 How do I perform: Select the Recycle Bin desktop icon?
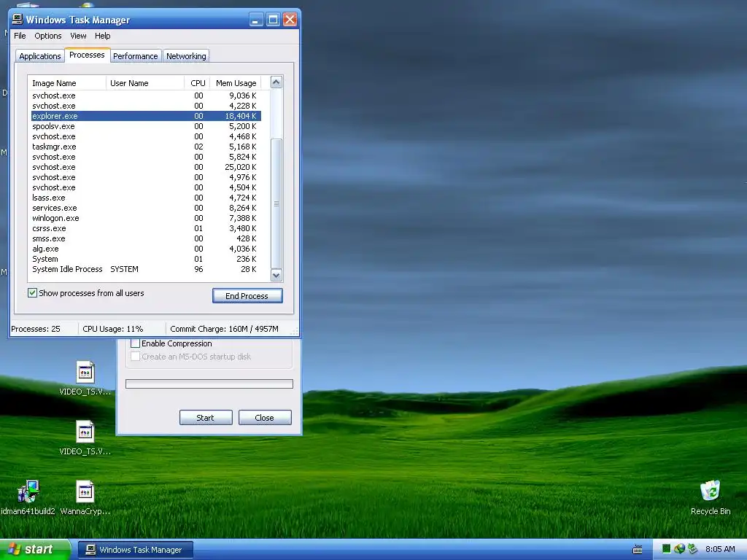(710, 491)
